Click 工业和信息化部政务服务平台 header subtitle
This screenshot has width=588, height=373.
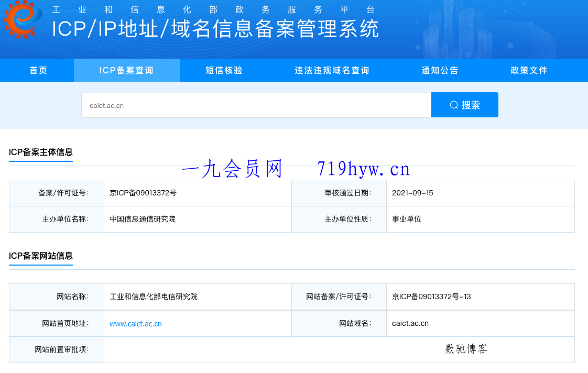point(213,10)
